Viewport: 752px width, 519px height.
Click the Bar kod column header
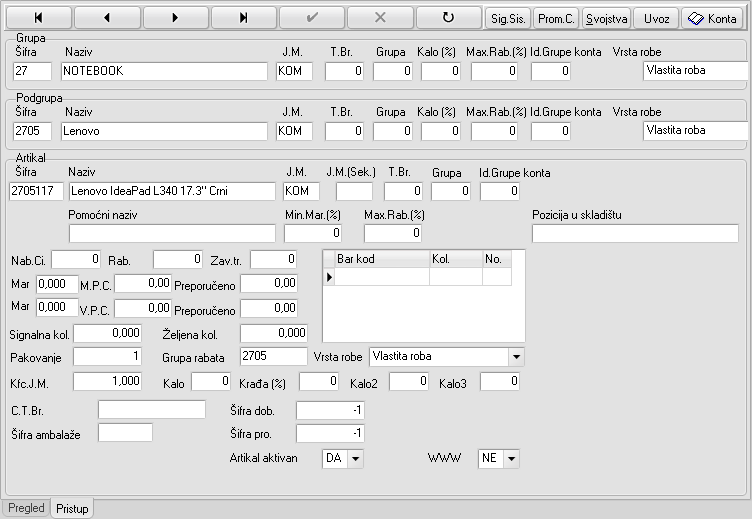[382, 259]
